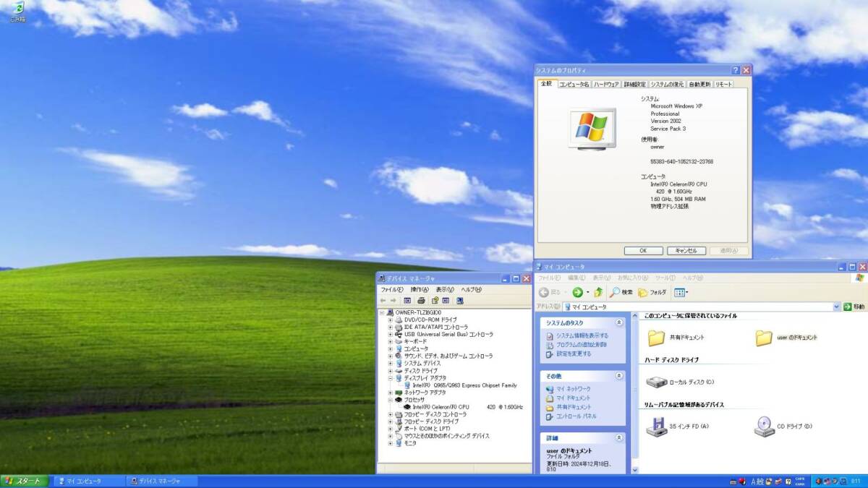The image size is (868, 488).
Task: Open ツール menu in マイ コンピュータ
Action: pyautogui.click(x=665, y=278)
